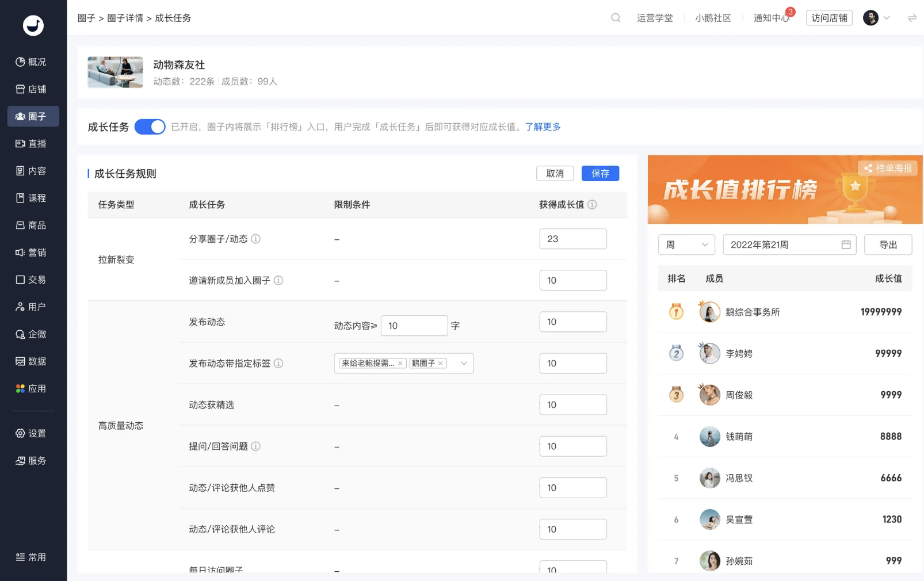The width and height of the screenshot is (924, 581).
Task: Open the user avatar account menu
Action: pos(876,18)
